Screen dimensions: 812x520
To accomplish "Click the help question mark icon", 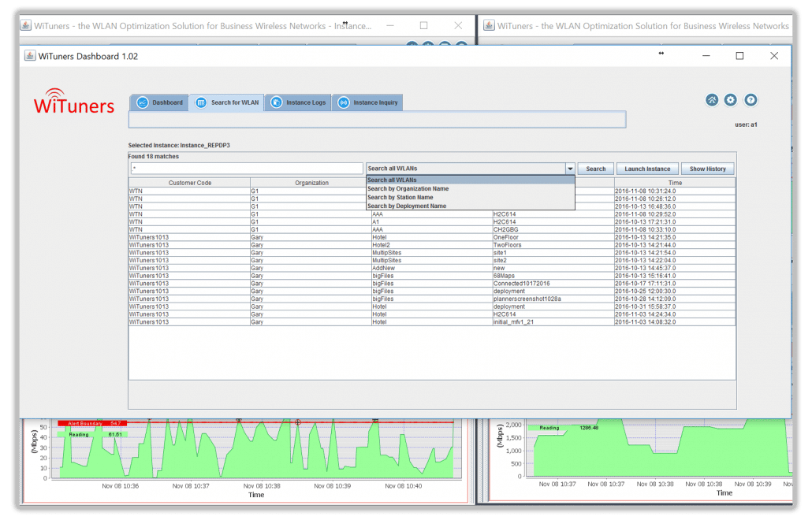I will (x=751, y=100).
